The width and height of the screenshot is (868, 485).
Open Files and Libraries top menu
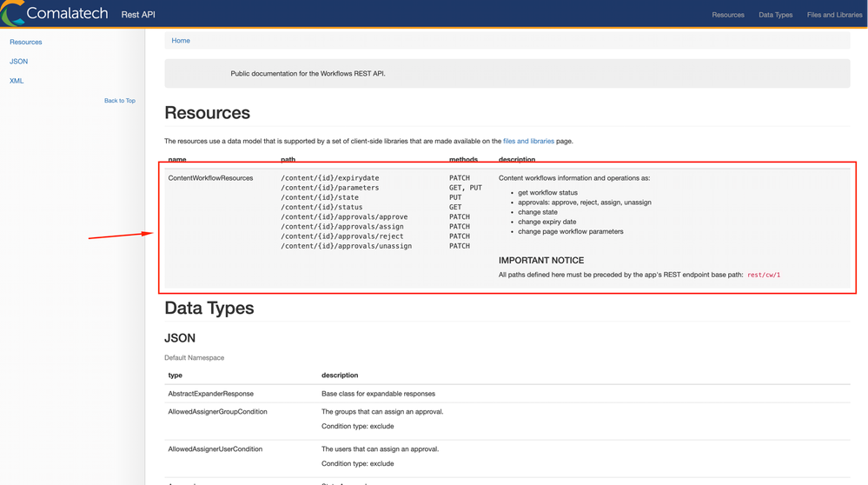coord(834,15)
